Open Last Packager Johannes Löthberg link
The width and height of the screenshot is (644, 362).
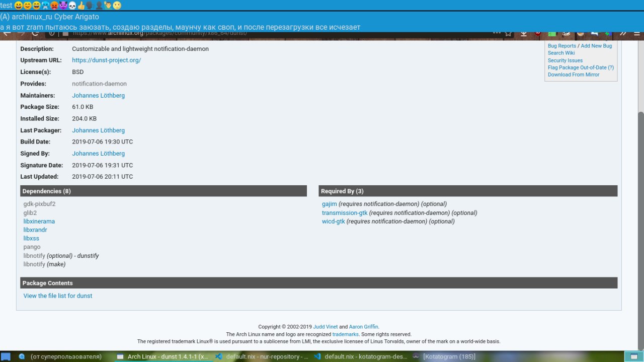click(x=98, y=130)
